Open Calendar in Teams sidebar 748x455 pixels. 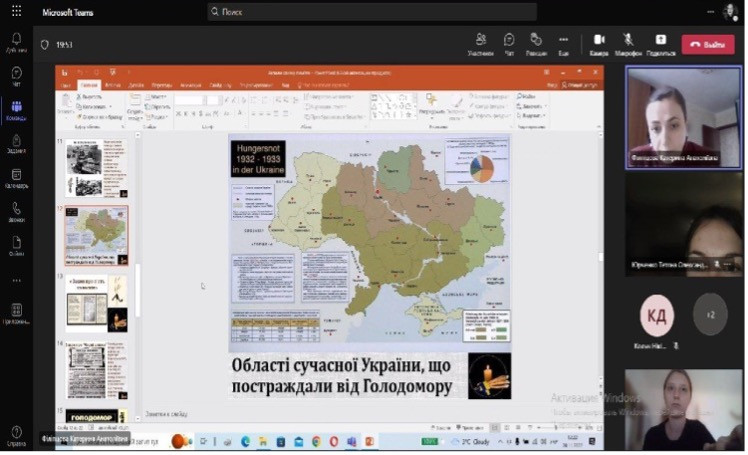coord(16,178)
